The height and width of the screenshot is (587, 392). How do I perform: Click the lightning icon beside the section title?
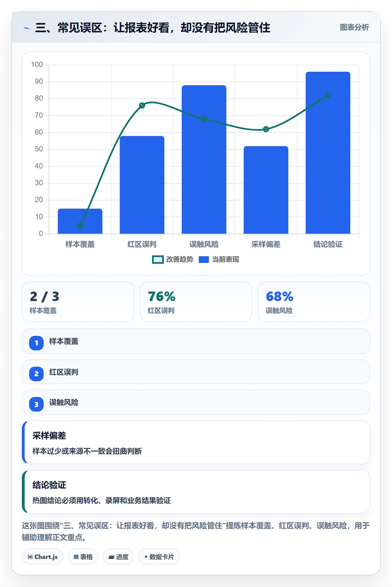(x=27, y=28)
